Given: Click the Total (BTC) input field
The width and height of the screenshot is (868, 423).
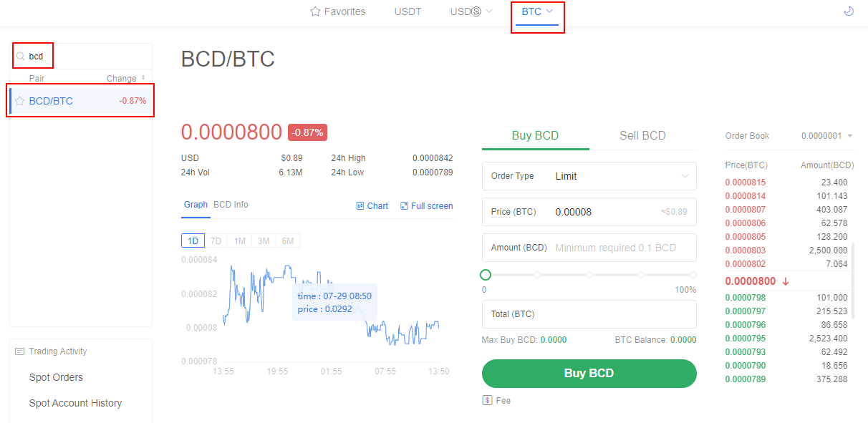Looking at the screenshot, I should (x=589, y=314).
